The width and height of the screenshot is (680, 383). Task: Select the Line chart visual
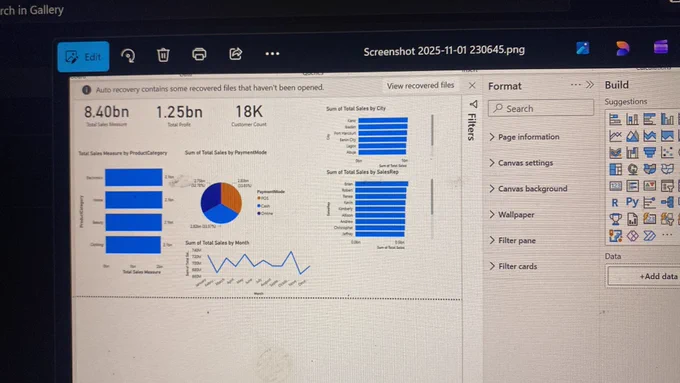pyautogui.click(x=615, y=136)
